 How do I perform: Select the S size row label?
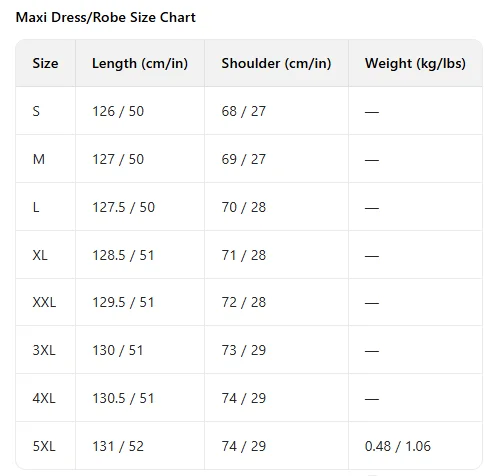[36, 111]
